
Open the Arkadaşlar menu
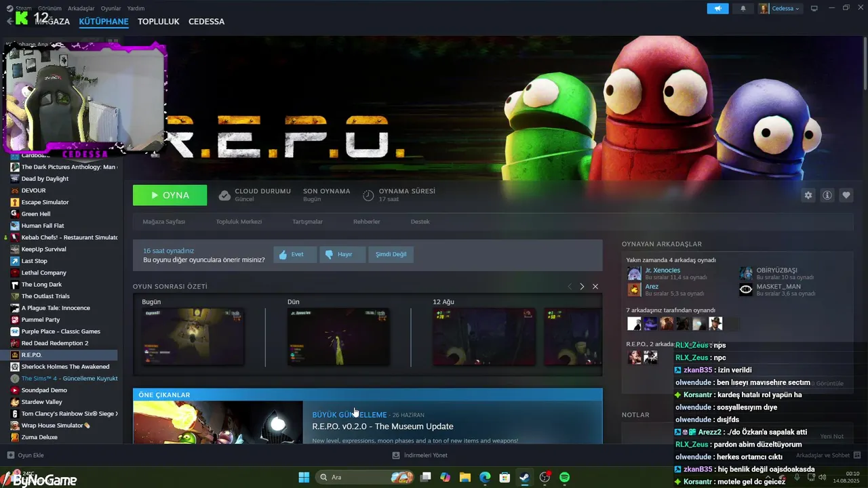click(81, 9)
